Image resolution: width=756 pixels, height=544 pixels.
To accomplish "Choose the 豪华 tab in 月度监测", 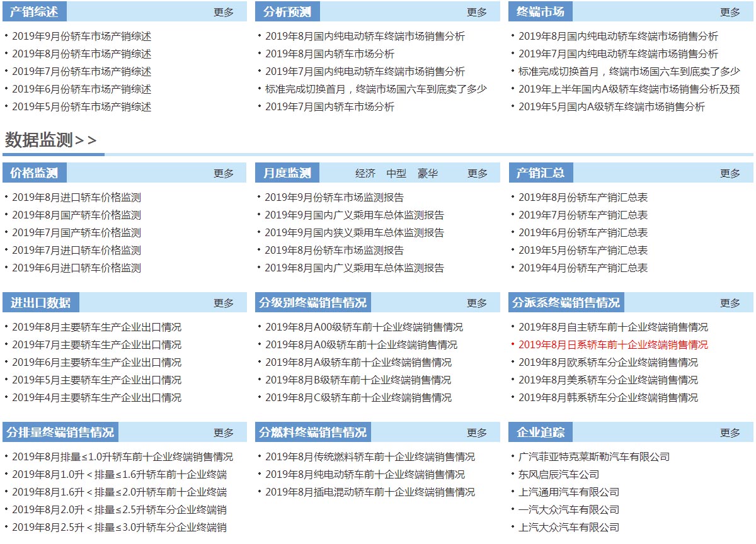I will click(427, 173).
